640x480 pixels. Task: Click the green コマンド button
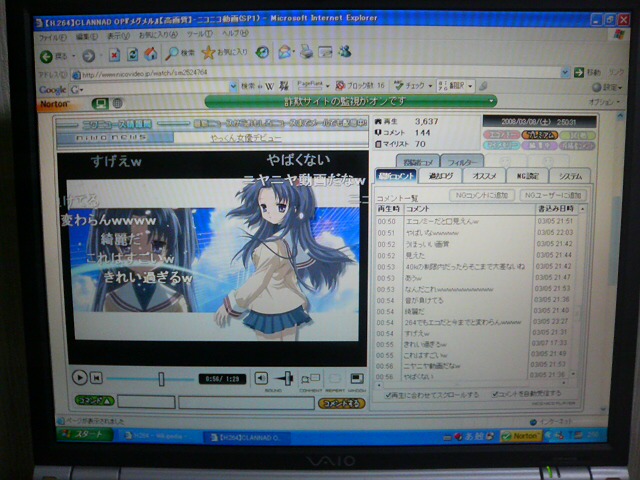point(94,401)
